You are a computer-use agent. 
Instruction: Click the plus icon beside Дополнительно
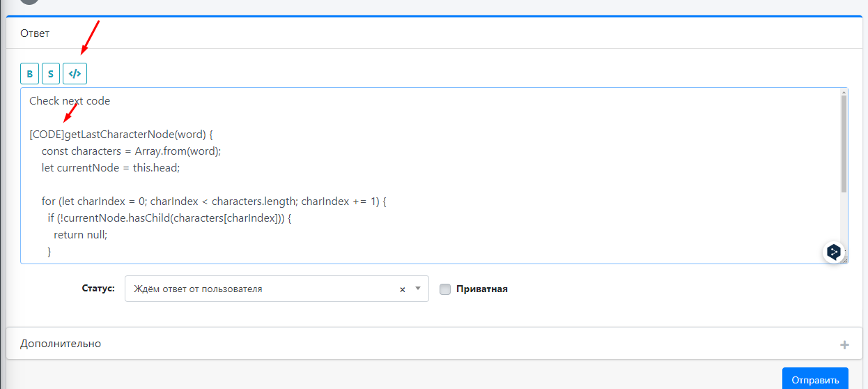(x=844, y=344)
